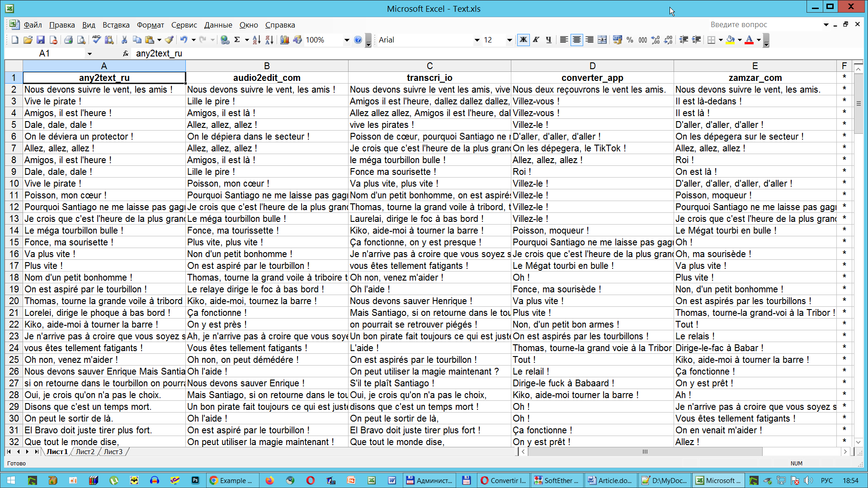Image resolution: width=868 pixels, height=488 pixels.
Task: Open the Формат menu
Action: (150, 25)
